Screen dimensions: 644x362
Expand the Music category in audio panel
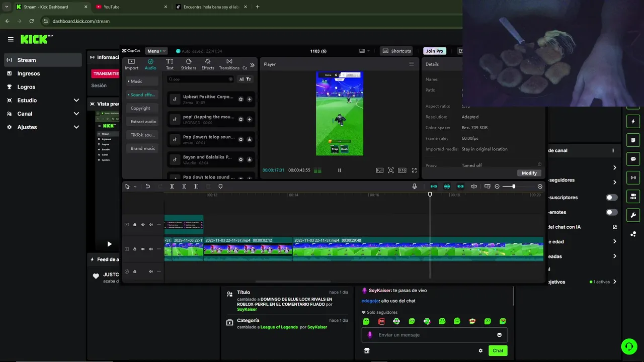click(142, 81)
